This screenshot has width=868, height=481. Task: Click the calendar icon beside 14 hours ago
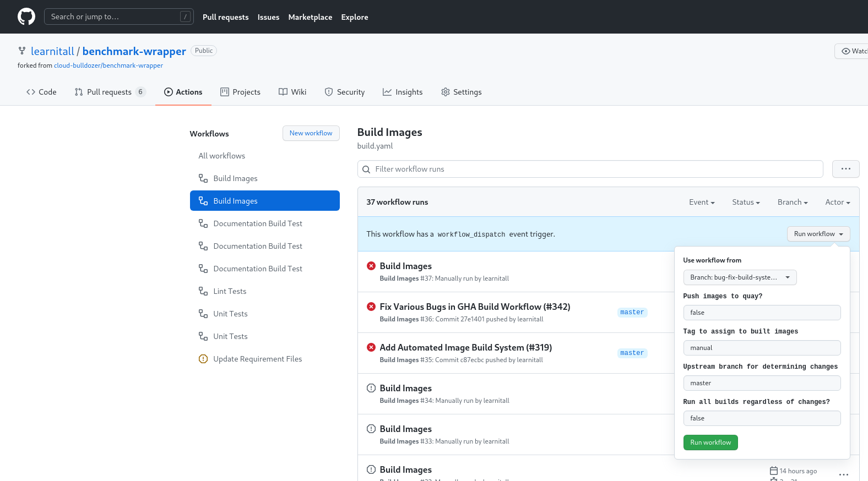pos(774,471)
